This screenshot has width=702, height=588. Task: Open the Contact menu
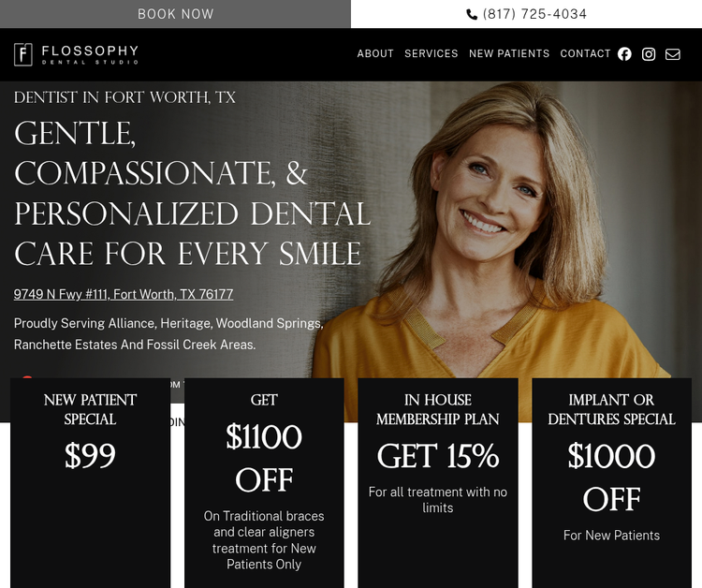pyautogui.click(x=585, y=53)
